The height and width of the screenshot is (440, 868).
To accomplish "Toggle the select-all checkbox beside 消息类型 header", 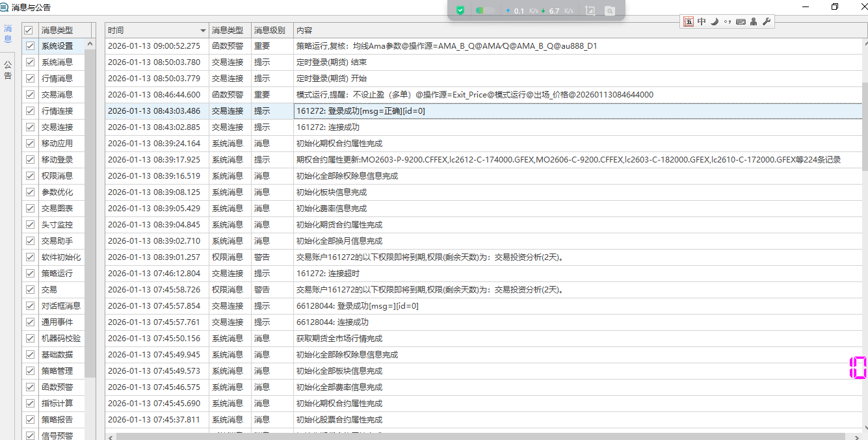I will 28,31.
